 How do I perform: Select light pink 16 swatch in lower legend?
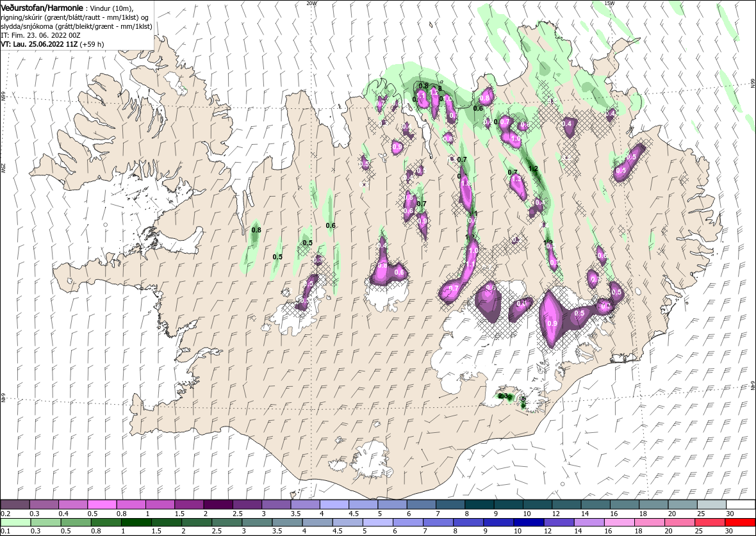620,523
